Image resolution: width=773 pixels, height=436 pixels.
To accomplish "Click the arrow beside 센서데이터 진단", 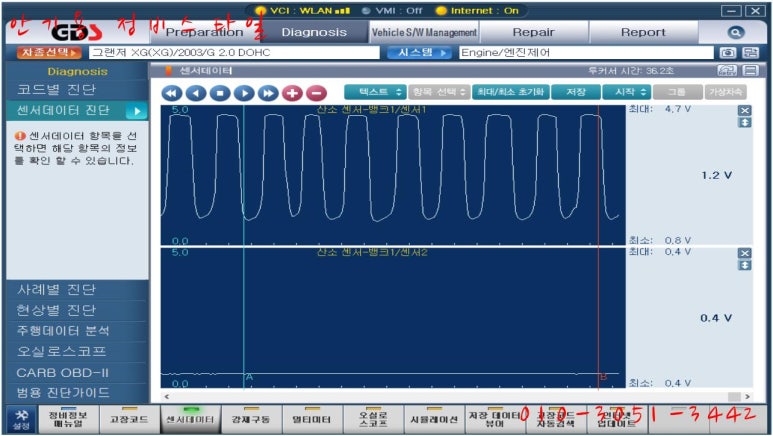I will [x=137, y=111].
